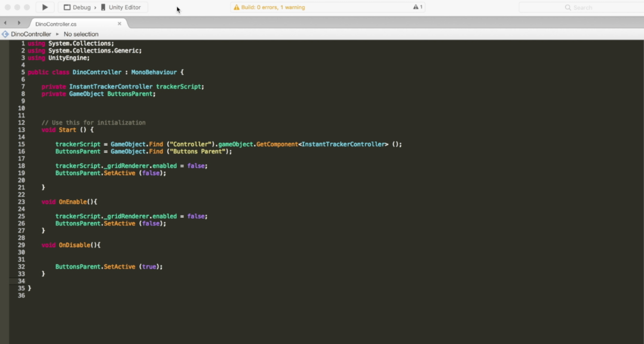This screenshot has height=344, width=644.
Task: Close the DinoController.cs tab
Action: [x=119, y=23]
